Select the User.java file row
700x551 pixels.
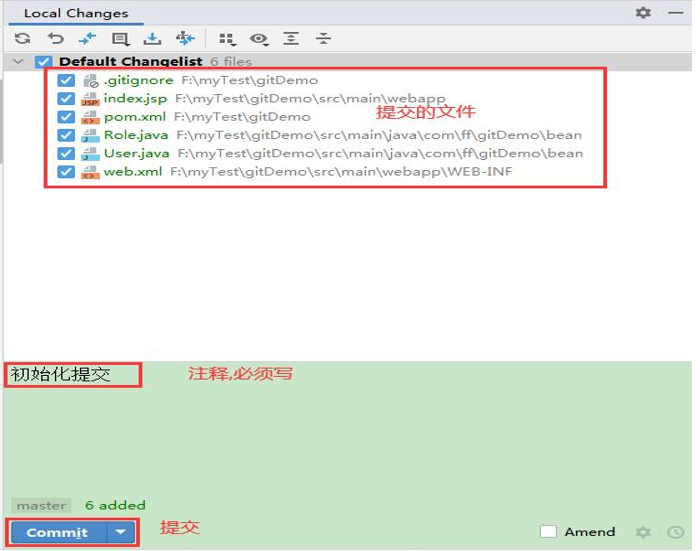coord(348,154)
